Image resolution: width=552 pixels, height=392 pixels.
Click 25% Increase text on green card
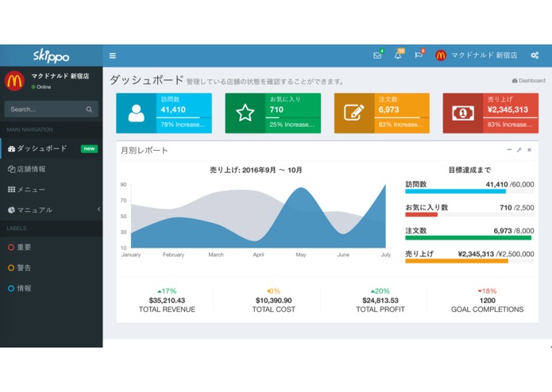[x=291, y=125]
